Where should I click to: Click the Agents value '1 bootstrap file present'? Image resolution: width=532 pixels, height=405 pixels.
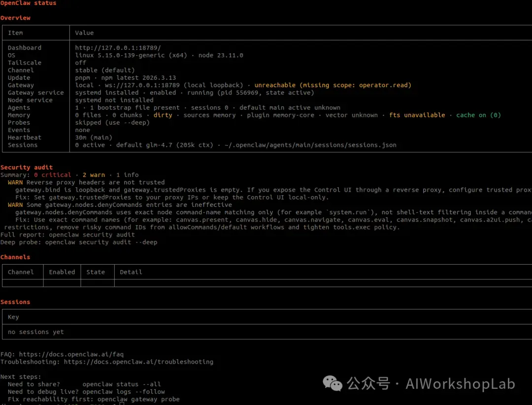(x=134, y=107)
